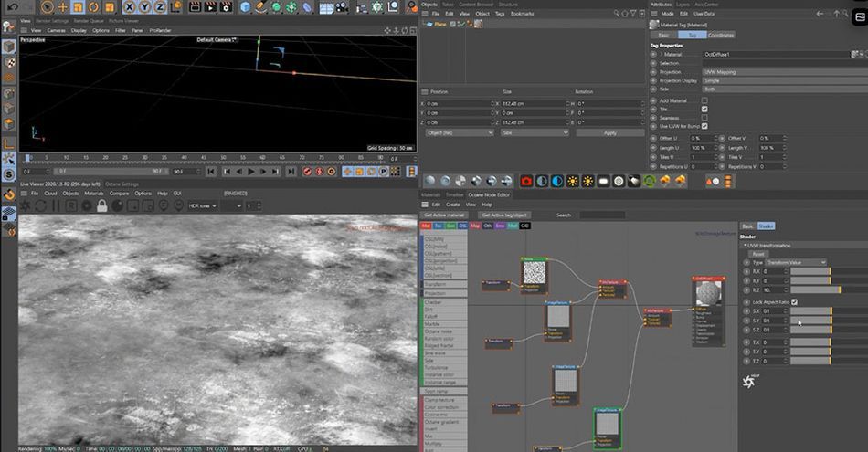Click the Apply button
This screenshot has height=452, width=868.
pyautogui.click(x=610, y=132)
